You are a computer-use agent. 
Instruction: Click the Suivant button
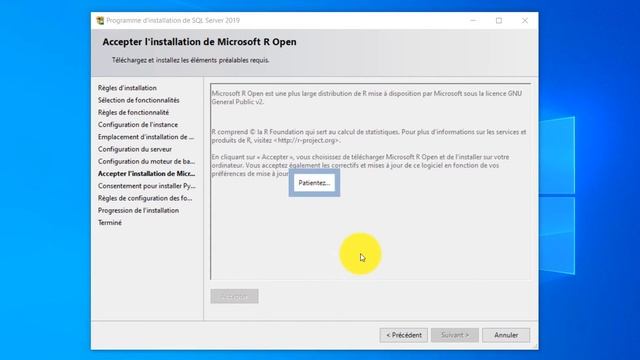pyautogui.click(x=455, y=335)
